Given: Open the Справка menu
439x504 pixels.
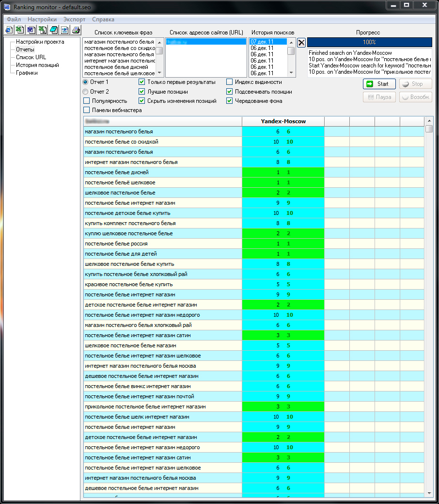Looking at the screenshot, I should tap(103, 19).
